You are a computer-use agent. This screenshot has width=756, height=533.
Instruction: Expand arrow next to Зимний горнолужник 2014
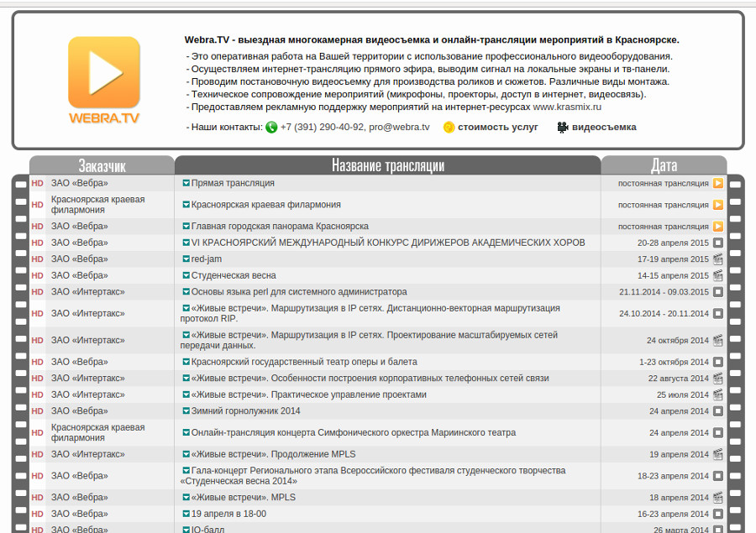186,411
